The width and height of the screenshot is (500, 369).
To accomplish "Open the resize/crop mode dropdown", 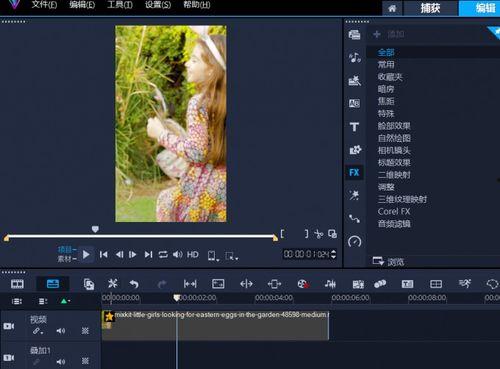I will click(231, 256).
